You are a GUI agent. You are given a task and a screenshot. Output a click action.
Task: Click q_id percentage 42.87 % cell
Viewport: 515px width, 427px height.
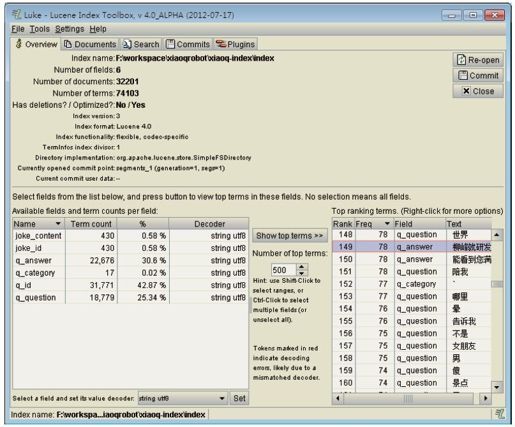143,285
